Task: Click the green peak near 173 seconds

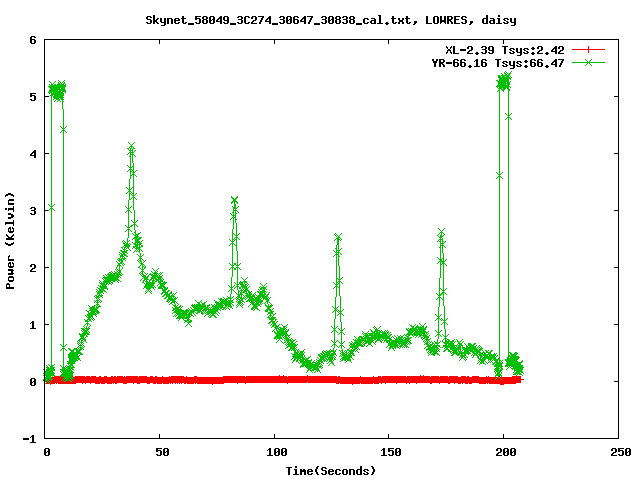Action: (441, 232)
